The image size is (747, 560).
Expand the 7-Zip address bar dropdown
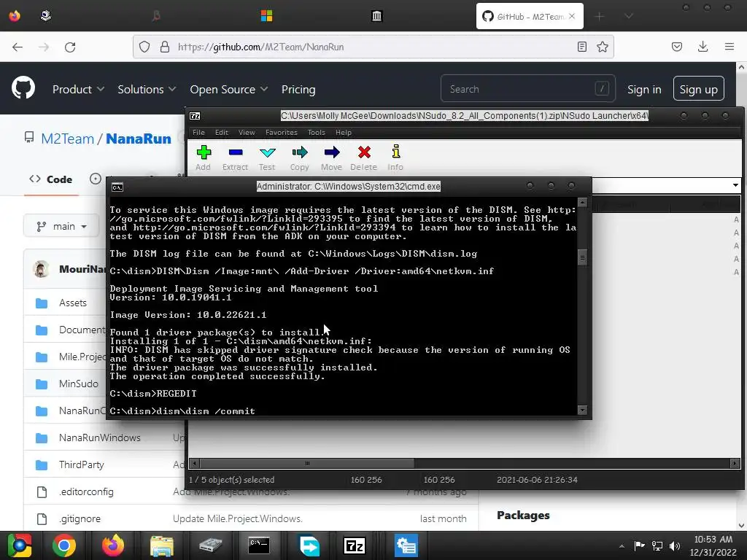coord(735,185)
